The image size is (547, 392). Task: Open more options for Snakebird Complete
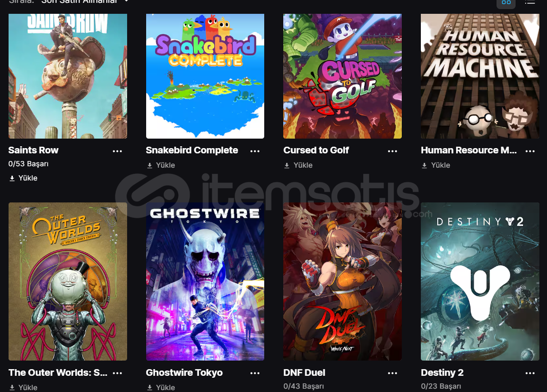[x=255, y=151]
